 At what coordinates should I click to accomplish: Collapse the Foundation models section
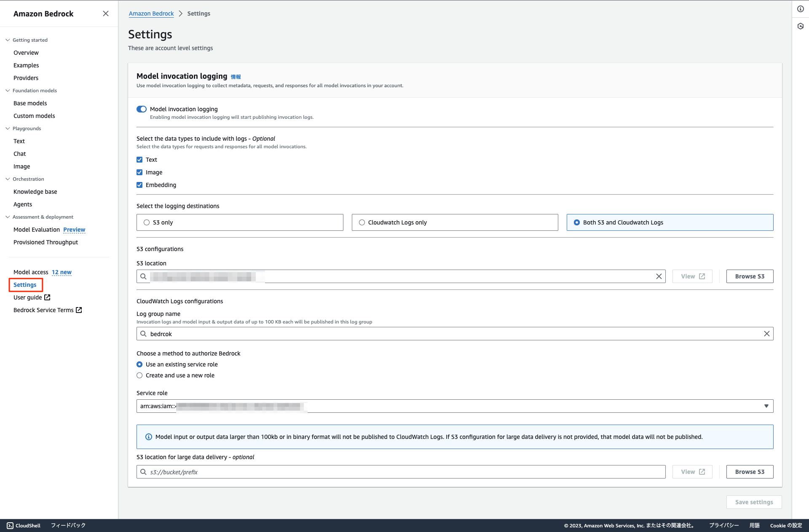click(8, 91)
